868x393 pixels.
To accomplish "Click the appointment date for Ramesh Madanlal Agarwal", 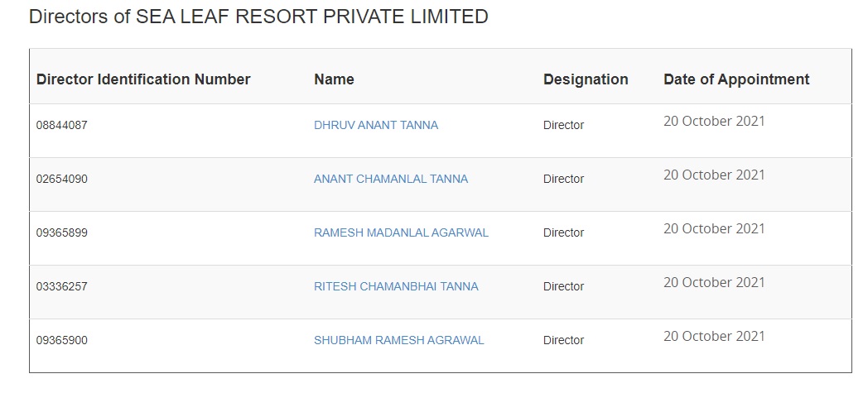I will tap(714, 229).
